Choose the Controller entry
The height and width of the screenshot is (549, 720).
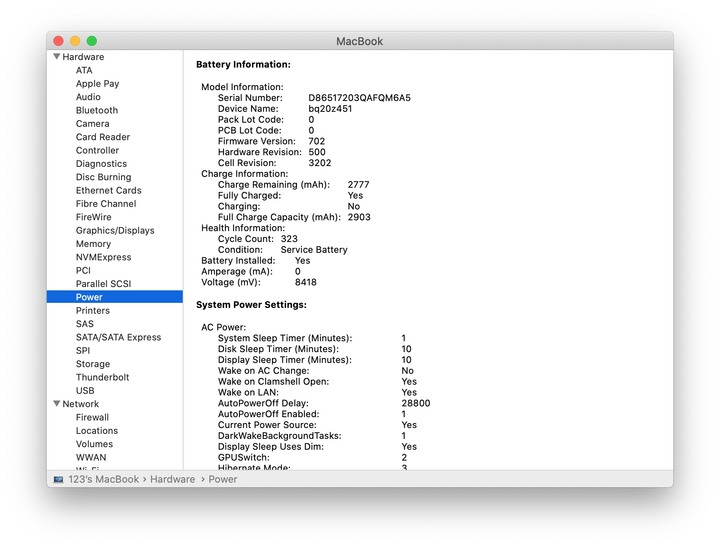(x=97, y=150)
